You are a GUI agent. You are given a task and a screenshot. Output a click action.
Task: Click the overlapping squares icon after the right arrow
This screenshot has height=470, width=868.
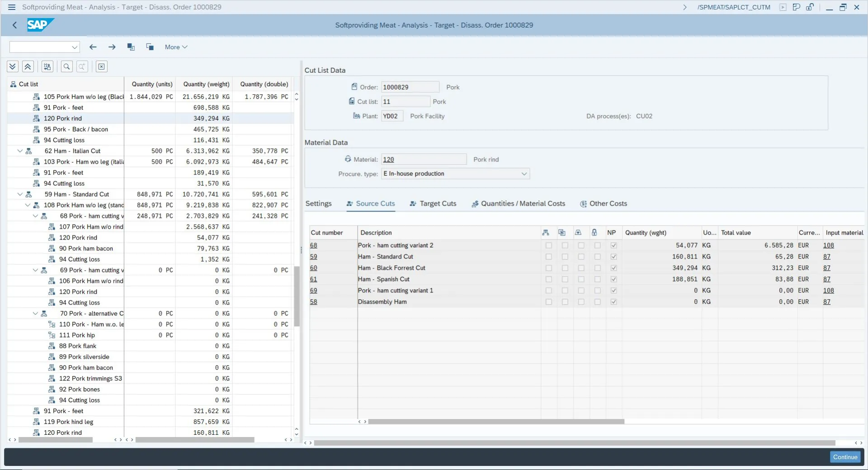pos(131,47)
